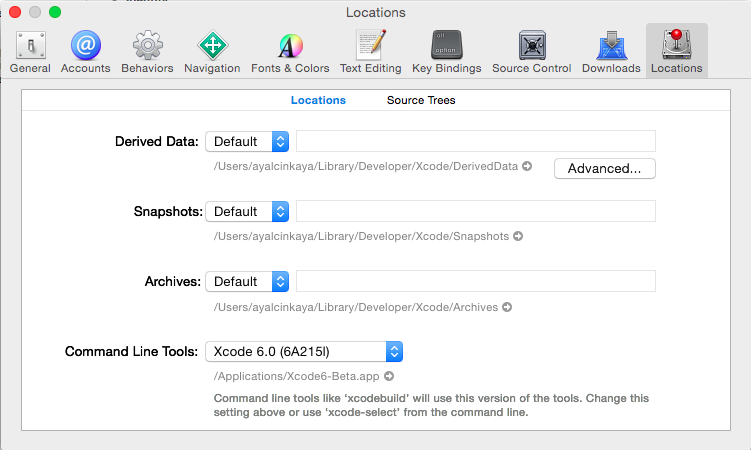
Task: Click the Archives path field
Action: point(476,281)
